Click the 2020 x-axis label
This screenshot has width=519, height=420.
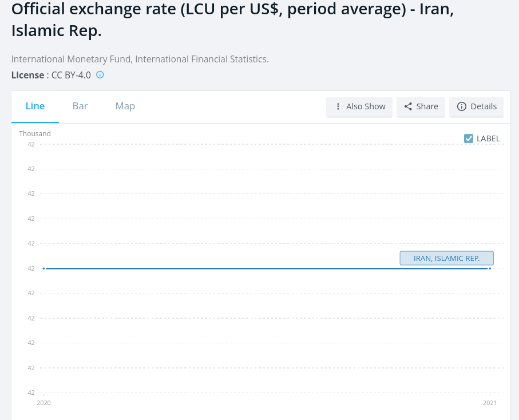pos(43,403)
